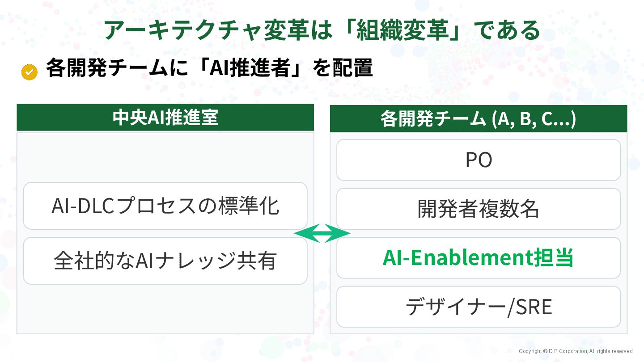Select the PO box

pyautogui.click(x=478, y=160)
